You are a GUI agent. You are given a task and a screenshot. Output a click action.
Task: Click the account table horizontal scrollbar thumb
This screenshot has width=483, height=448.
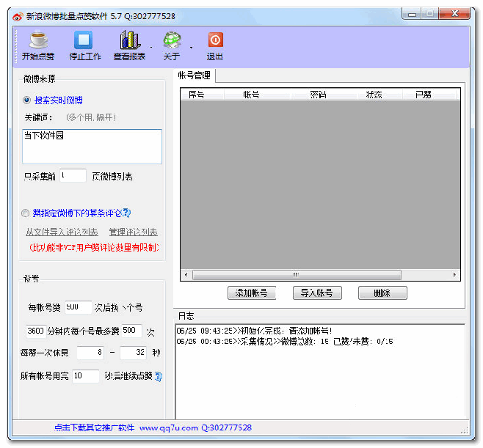[x=297, y=275]
